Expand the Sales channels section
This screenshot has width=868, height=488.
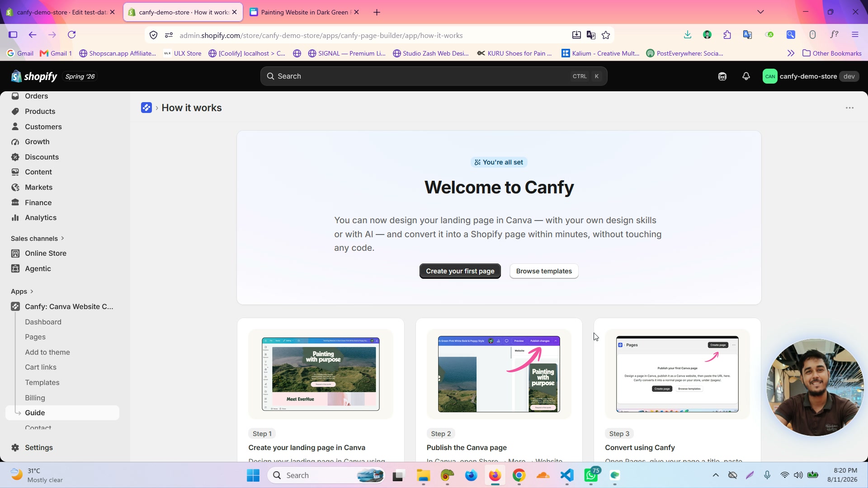pos(38,239)
